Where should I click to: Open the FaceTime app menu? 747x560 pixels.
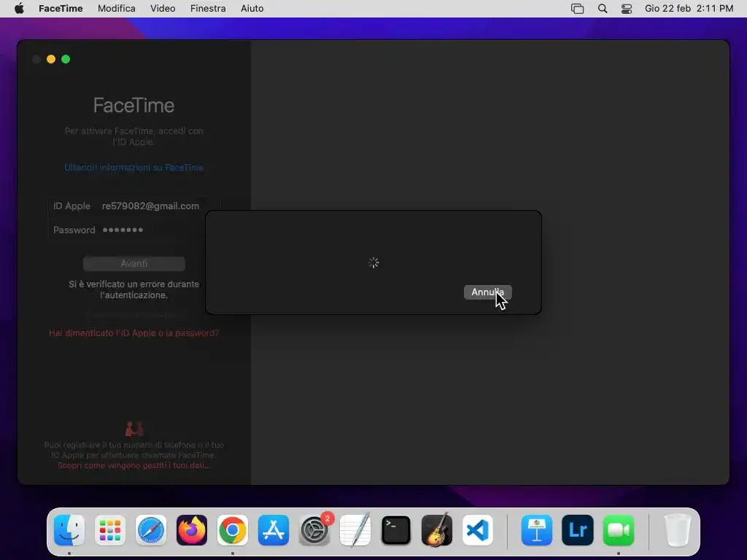(x=61, y=9)
